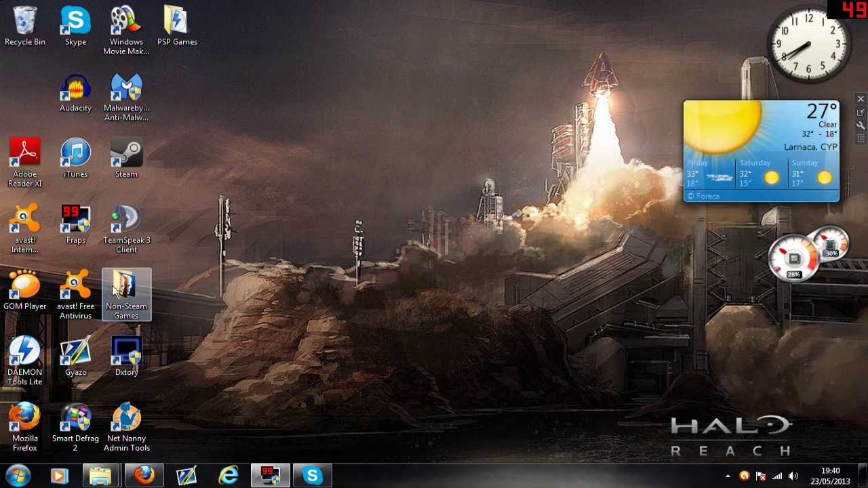Select the Adobe Reader XI shortcut
The image size is (868, 488).
(24, 163)
